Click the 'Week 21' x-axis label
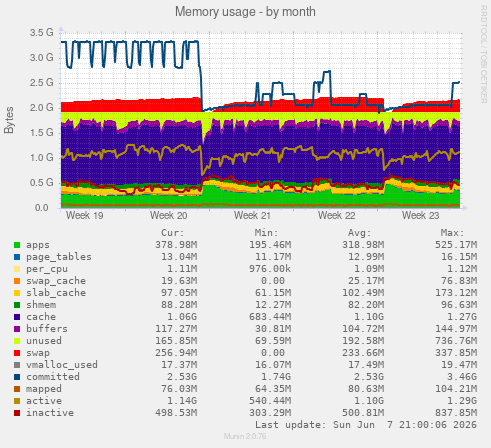The width and height of the screenshot is (491, 448). tap(252, 216)
